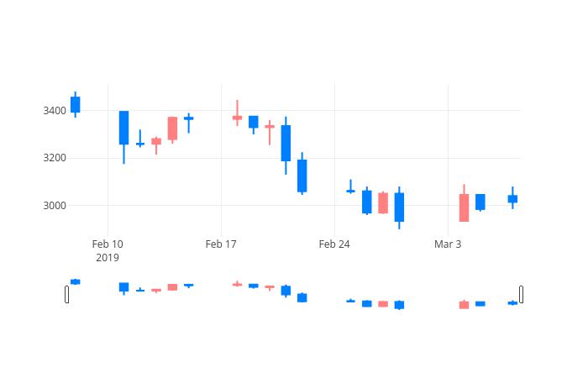
Task: Click the left range slider handle
Action: pos(66,294)
